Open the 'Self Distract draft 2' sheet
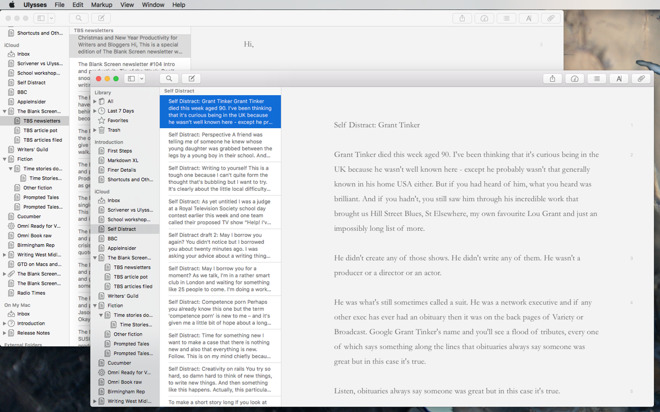The width and height of the screenshot is (660, 412). click(220, 245)
